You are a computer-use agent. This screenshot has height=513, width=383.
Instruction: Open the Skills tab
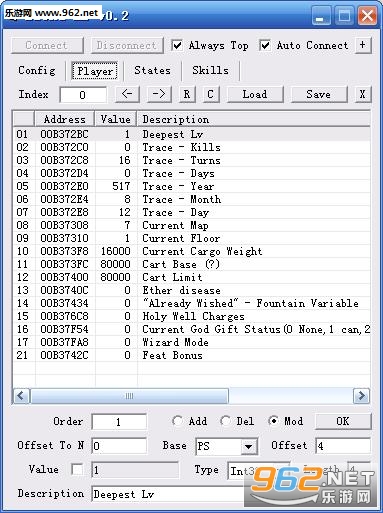(210, 71)
